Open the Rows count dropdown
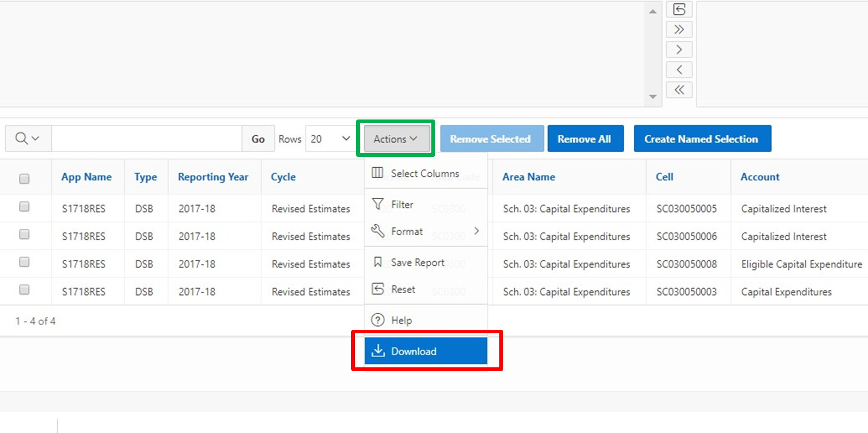Screen dimensions: 868x433 (330, 139)
